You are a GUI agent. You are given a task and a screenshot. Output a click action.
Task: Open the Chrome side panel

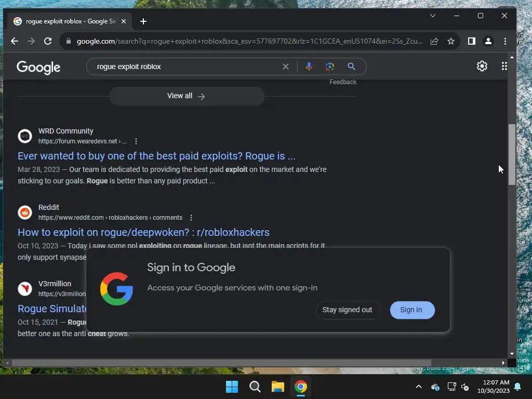[x=472, y=42]
